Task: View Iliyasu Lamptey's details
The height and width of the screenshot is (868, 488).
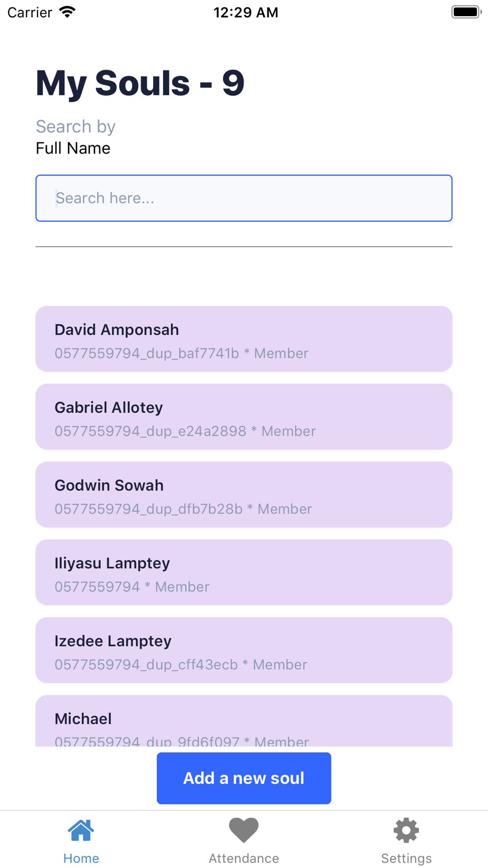Action: coord(244,572)
